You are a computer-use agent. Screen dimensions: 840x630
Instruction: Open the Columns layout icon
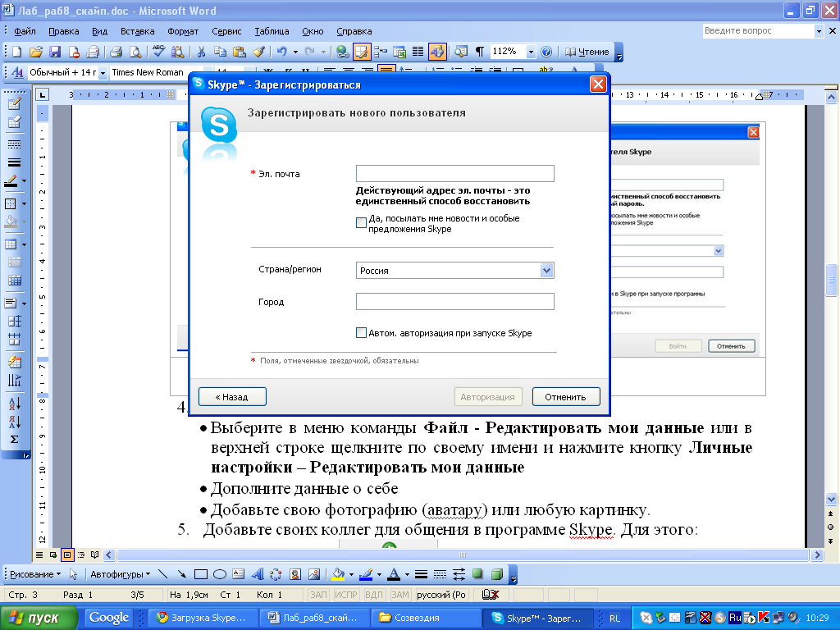coord(418,52)
